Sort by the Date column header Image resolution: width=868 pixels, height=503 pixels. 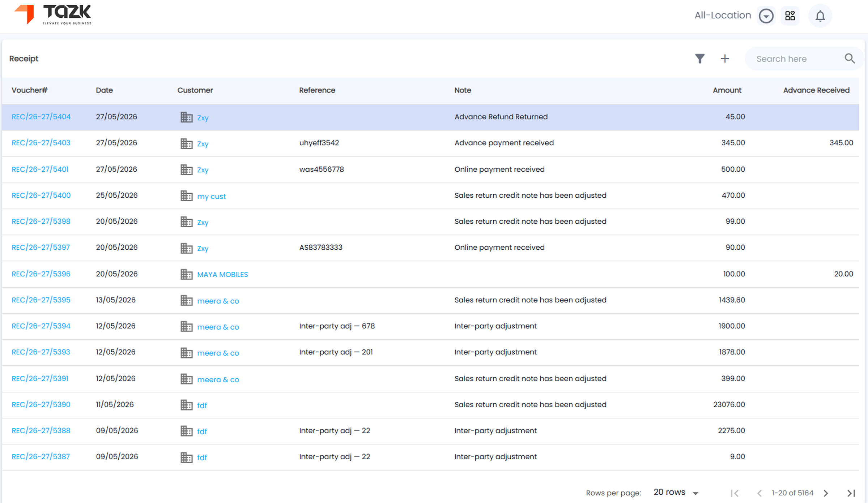[x=104, y=90]
